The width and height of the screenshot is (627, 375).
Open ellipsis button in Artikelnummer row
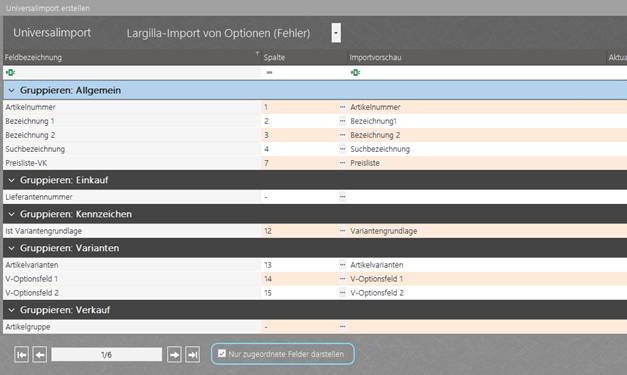tap(342, 107)
